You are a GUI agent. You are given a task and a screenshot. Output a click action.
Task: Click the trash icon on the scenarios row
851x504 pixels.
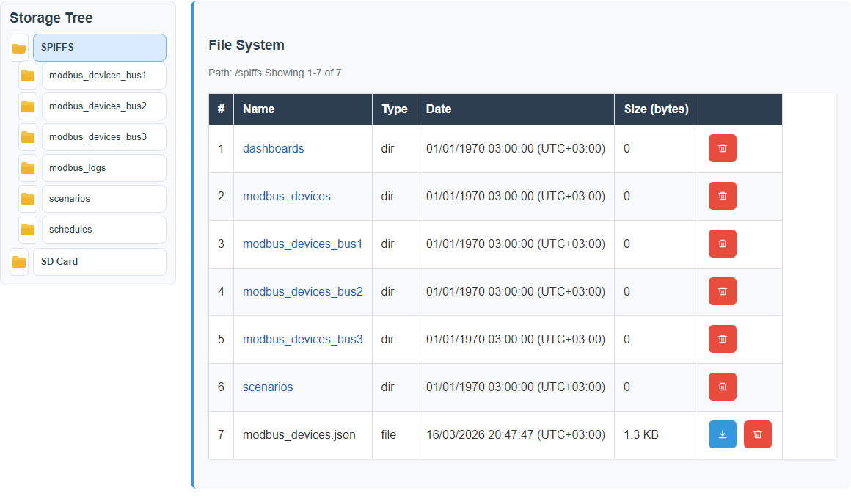coord(722,387)
